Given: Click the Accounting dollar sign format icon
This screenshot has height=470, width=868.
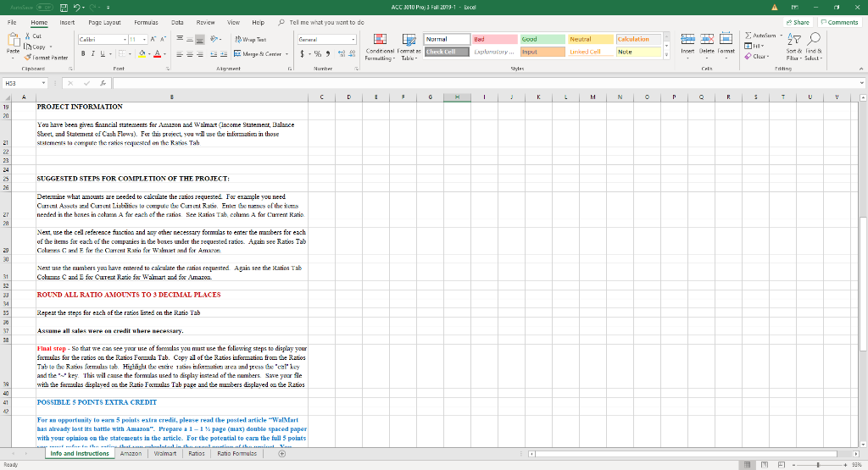Looking at the screenshot, I should 303,53.
